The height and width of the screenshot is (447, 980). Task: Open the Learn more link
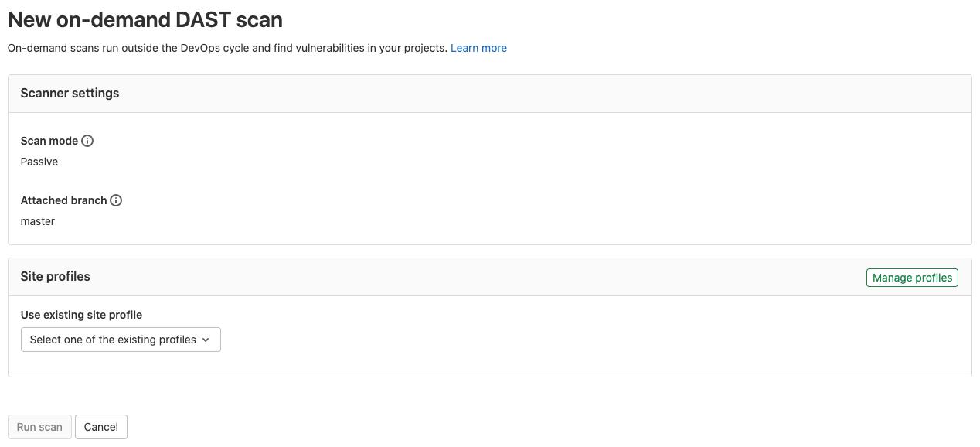[478, 48]
